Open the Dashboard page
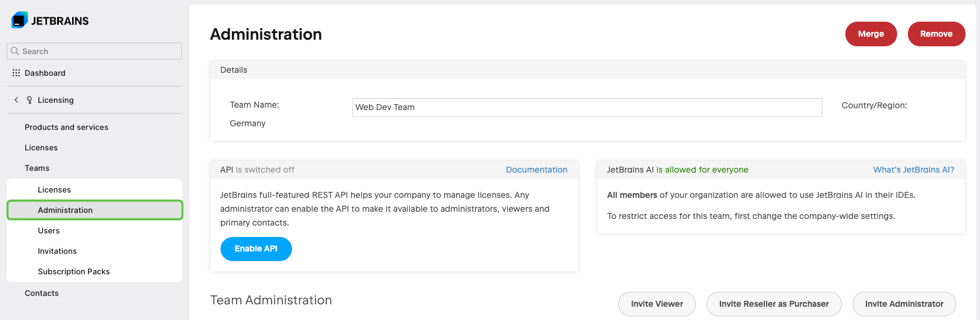Viewport: 980px width, 320px height. (45, 73)
